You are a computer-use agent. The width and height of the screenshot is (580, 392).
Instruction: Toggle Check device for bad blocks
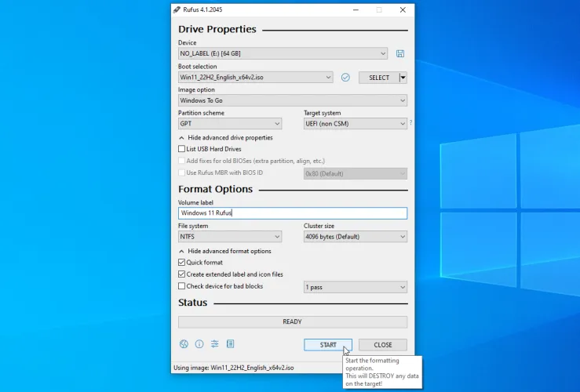tap(182, 286)
